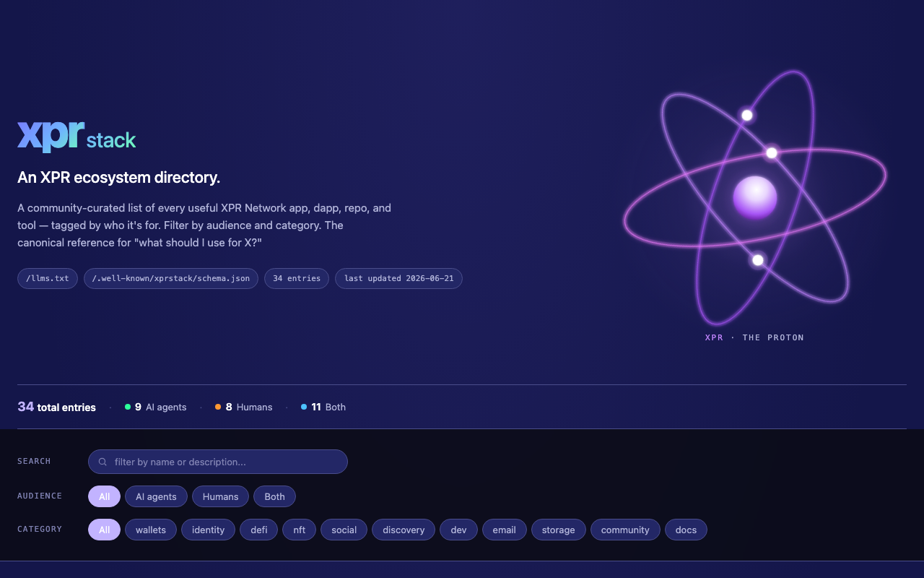This screenshot has width=924, height=578.
Task: Filter by nft category
Action: (300, 530)
